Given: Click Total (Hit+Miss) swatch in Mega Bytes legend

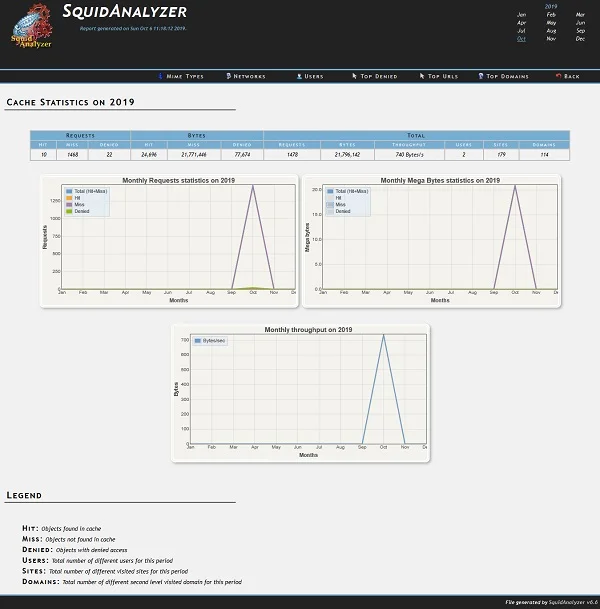Looking at the screenshot, I should pos(330,191).
